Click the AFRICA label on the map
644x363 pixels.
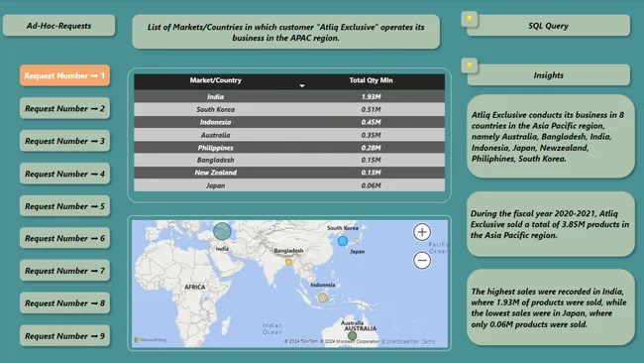194,287
